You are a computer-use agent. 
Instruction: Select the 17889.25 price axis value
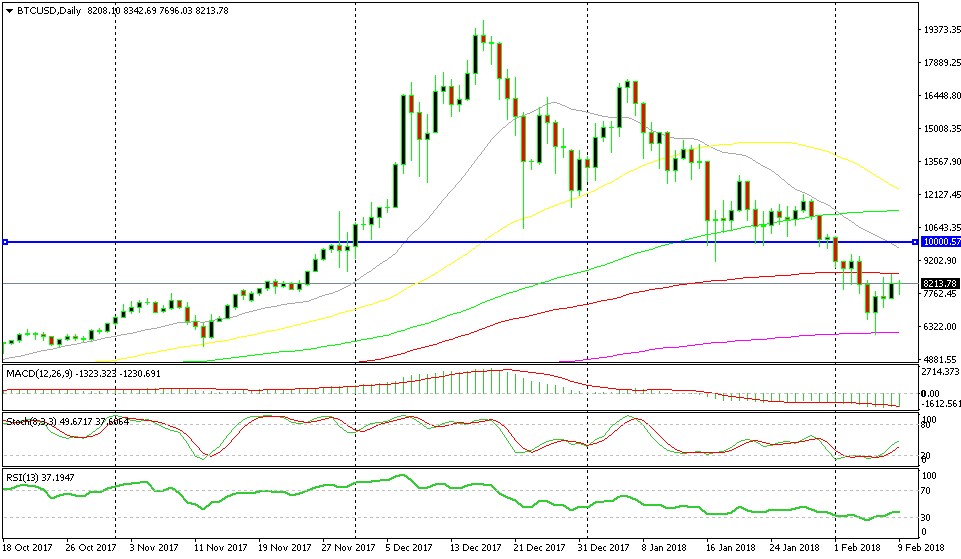pos(941,63)
